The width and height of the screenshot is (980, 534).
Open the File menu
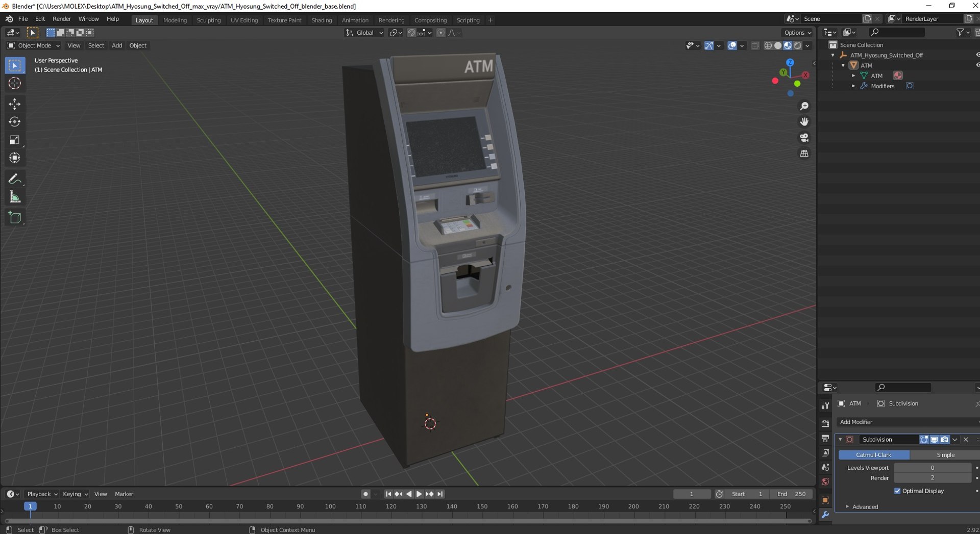tap(23, 19)
